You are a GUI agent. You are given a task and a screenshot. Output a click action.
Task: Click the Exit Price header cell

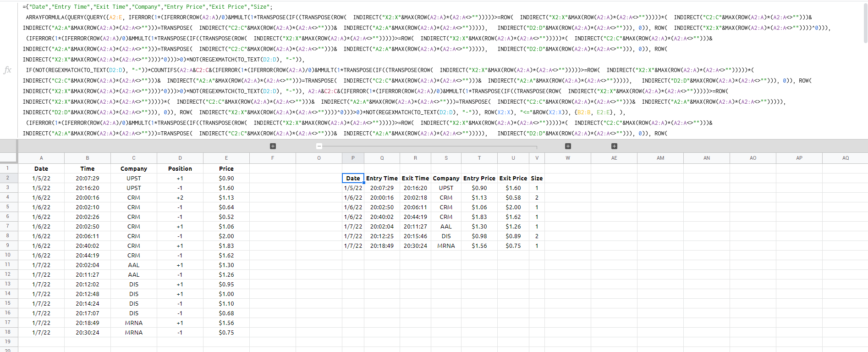(x=513, y=178)
